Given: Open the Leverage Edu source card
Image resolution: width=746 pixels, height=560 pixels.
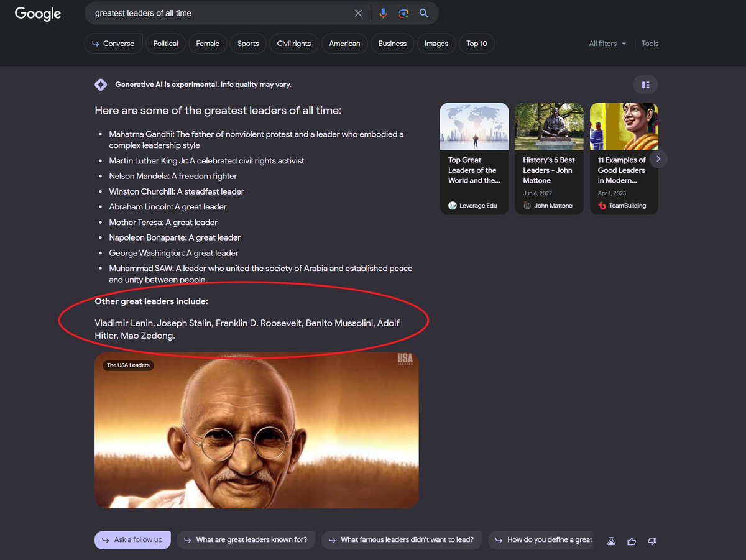Looking at the screenshot, I should click(474, 159).
